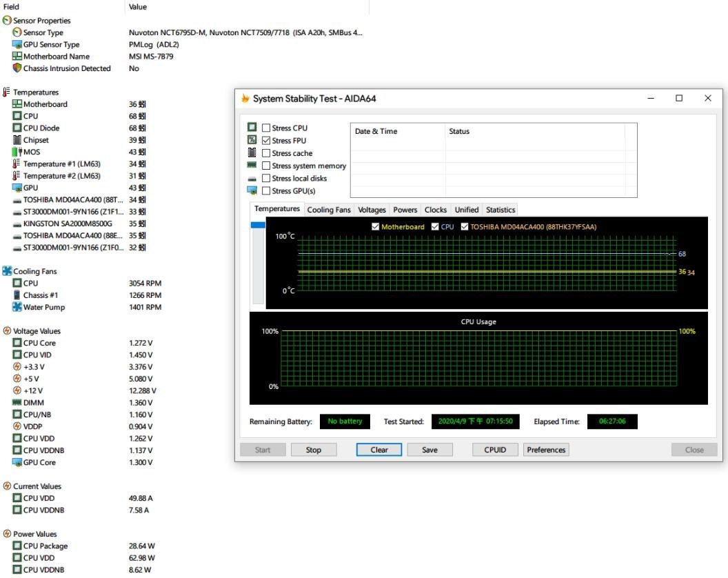Click the No battery indicator
Image resolution: width=728 pixels, height=578 pixels.
pos(345,421)
